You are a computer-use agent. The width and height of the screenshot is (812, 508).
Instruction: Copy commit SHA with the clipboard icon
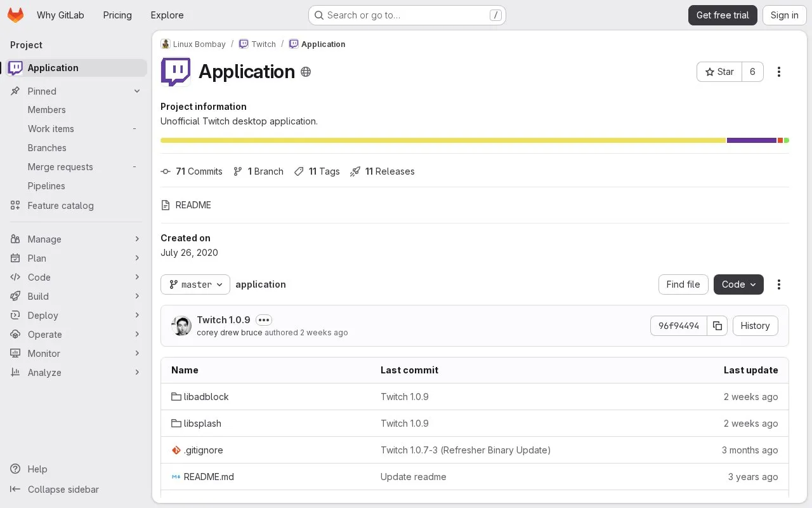pos(717,326)
